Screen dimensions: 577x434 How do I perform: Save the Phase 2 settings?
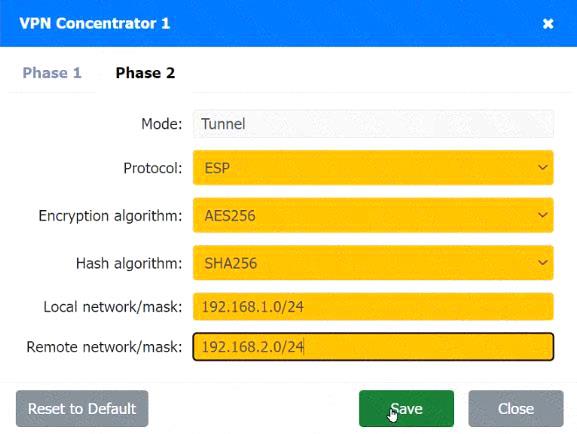pyautogui.click(x=406, y=409)
